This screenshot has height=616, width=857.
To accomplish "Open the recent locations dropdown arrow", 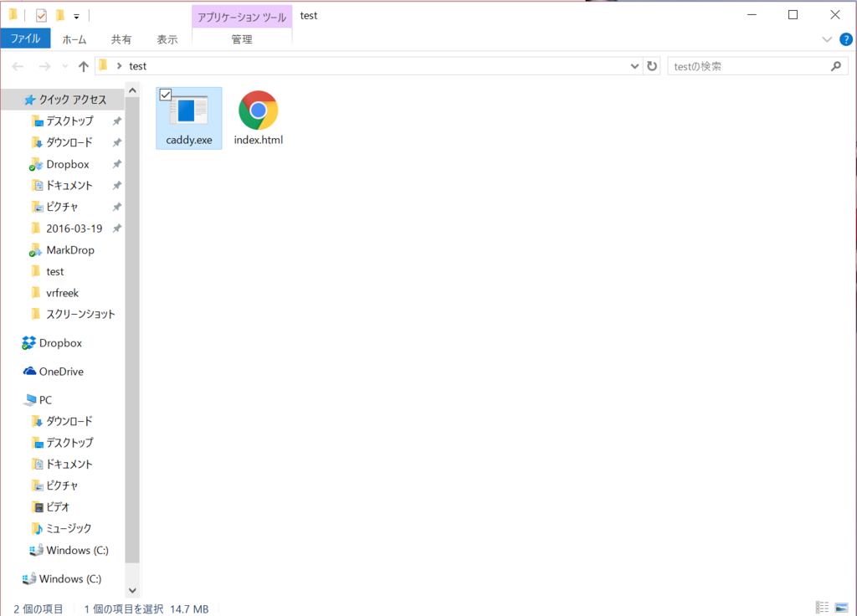I will click(65, 67).
